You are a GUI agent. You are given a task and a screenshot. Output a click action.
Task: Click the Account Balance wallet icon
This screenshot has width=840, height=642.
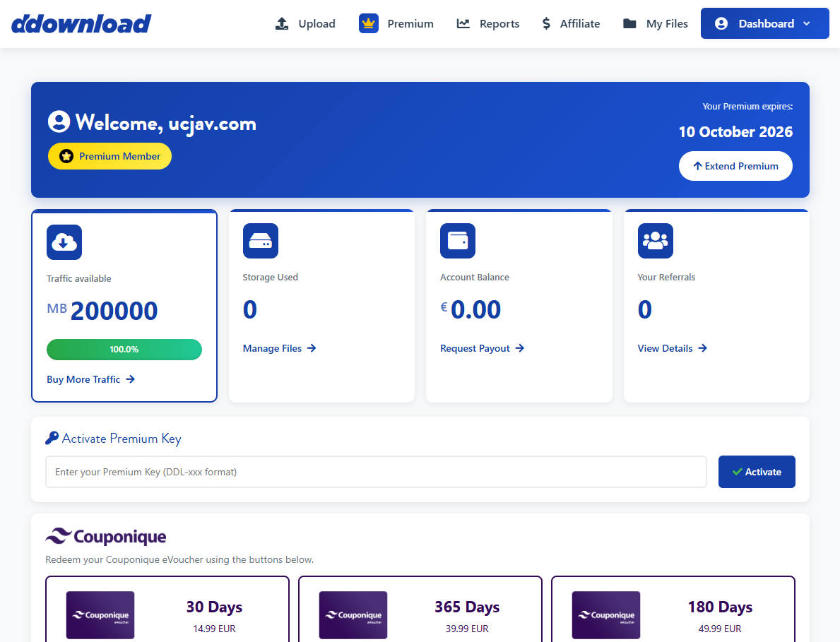(x=458, y=241)
